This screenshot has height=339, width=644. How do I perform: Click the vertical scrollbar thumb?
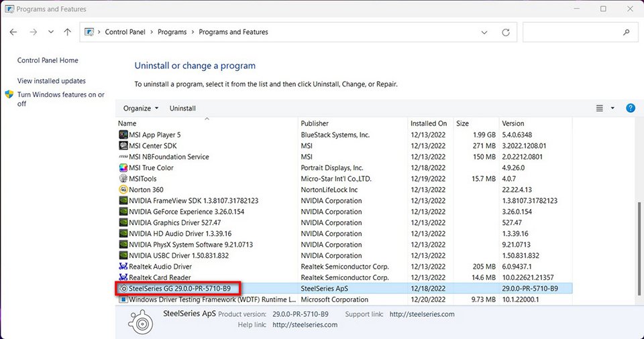(639, 249)
